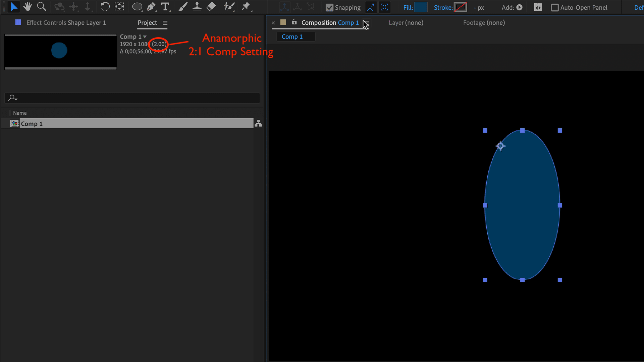The width and height of the screenshot is (644, 362).
Task: Select the Type text tool
Action: tap(165, 7)
